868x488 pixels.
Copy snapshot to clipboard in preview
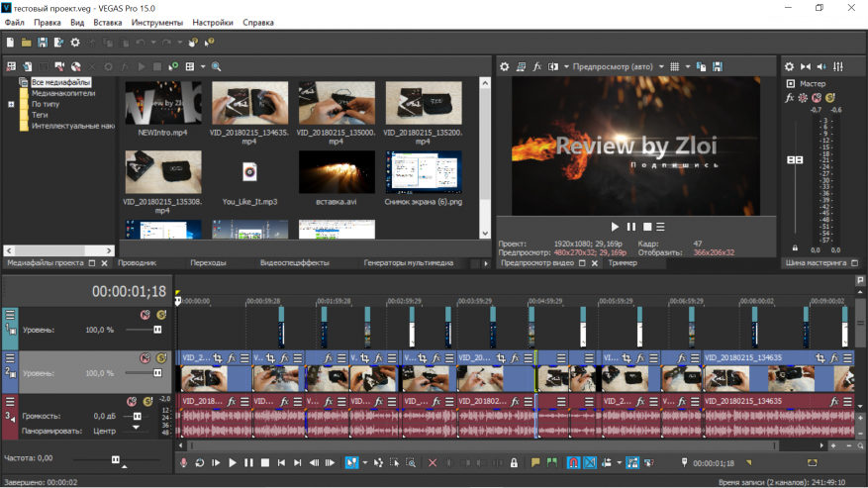701,66
